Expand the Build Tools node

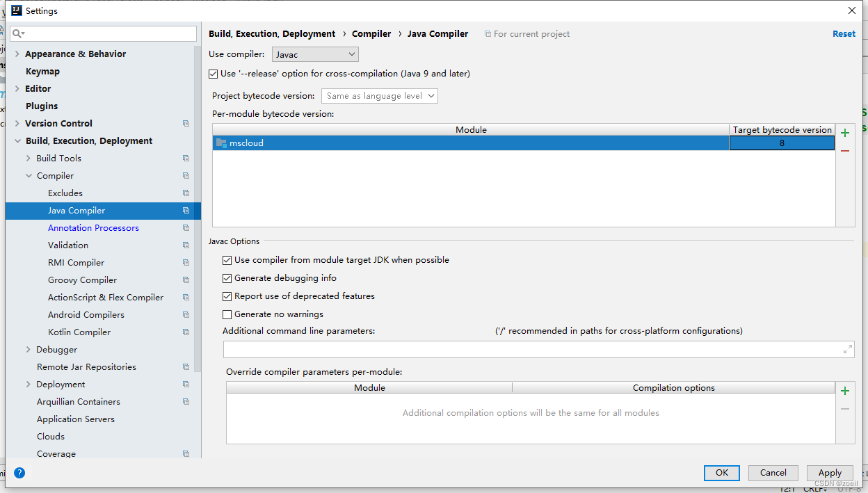29,159
